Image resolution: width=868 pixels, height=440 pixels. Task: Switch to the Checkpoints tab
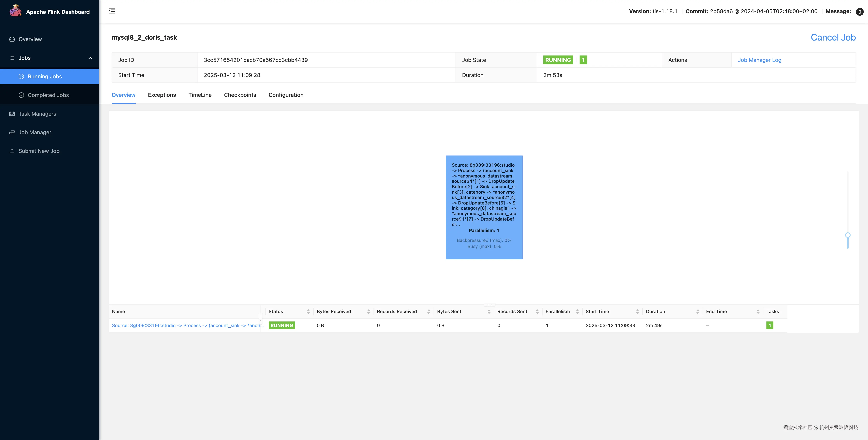tap(240, 95)
